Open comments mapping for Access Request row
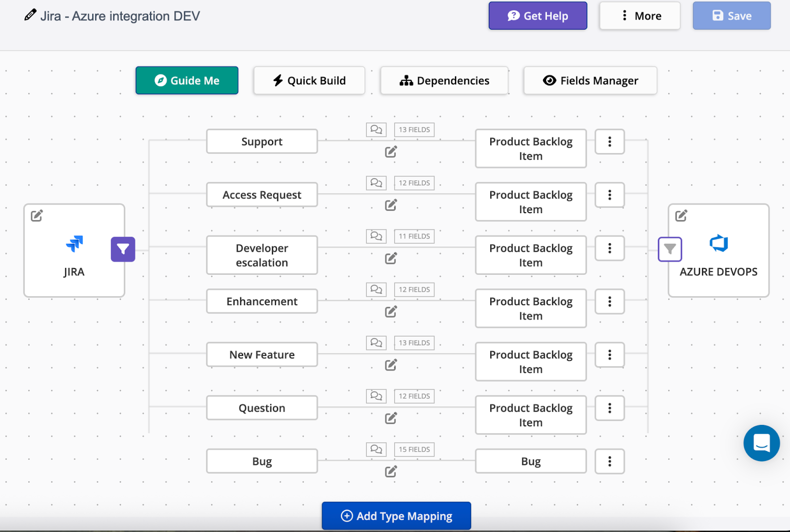The height and width of the screenshot is (532, 790). tap(376, 183)
